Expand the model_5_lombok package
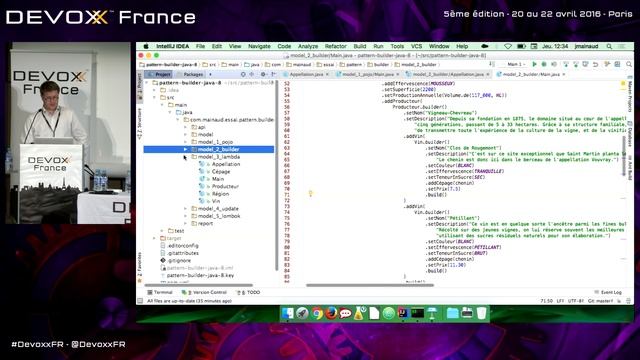 pos(185,216)
